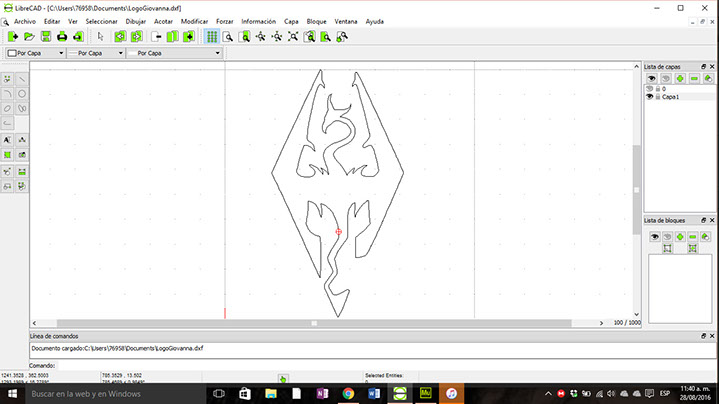Open the Editar menu
719x404 pixels.
tap(52, 22)
